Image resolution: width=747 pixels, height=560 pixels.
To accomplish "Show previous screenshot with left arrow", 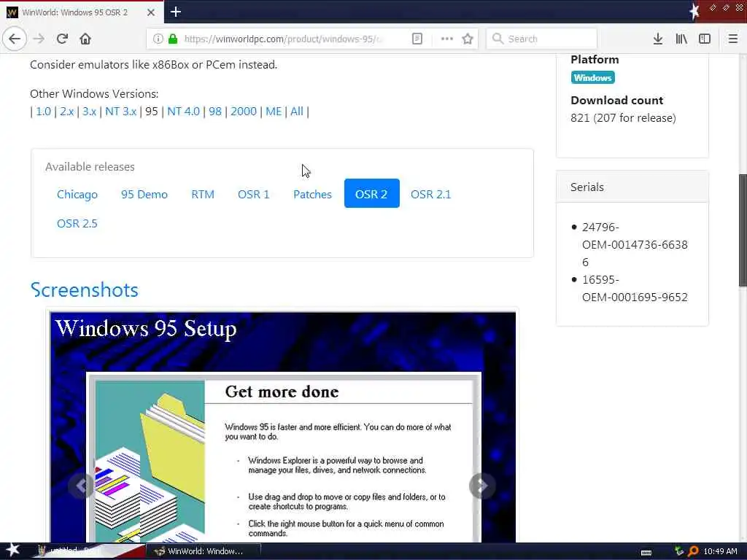I will (x=82, y=485).
